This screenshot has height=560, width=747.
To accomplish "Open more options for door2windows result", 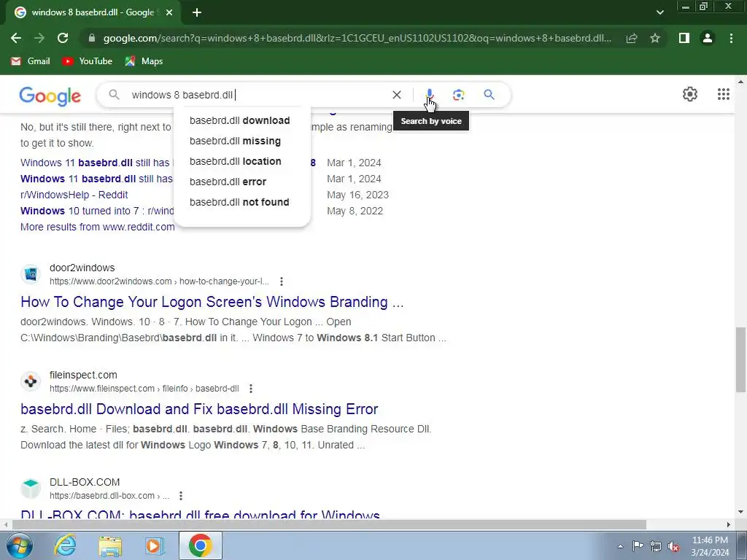I will coord(282,281).
